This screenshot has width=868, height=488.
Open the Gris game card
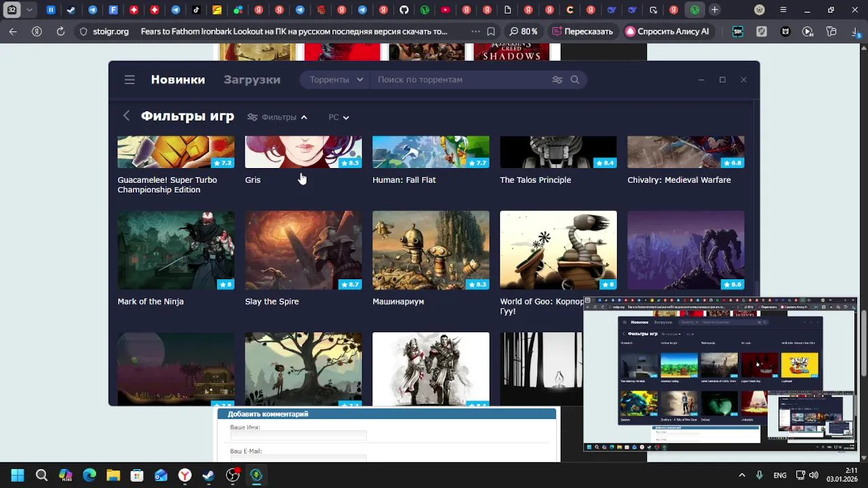303,152
